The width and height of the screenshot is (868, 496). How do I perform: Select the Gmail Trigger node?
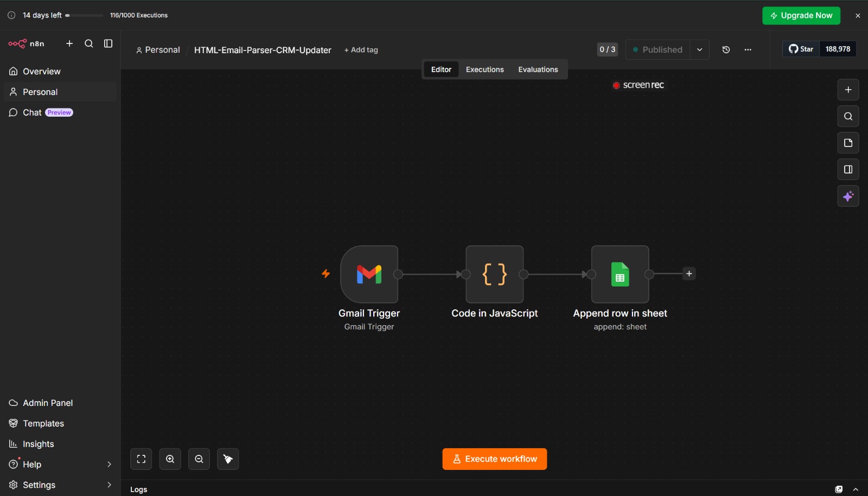pyautogui.click(x=369, y=274)
